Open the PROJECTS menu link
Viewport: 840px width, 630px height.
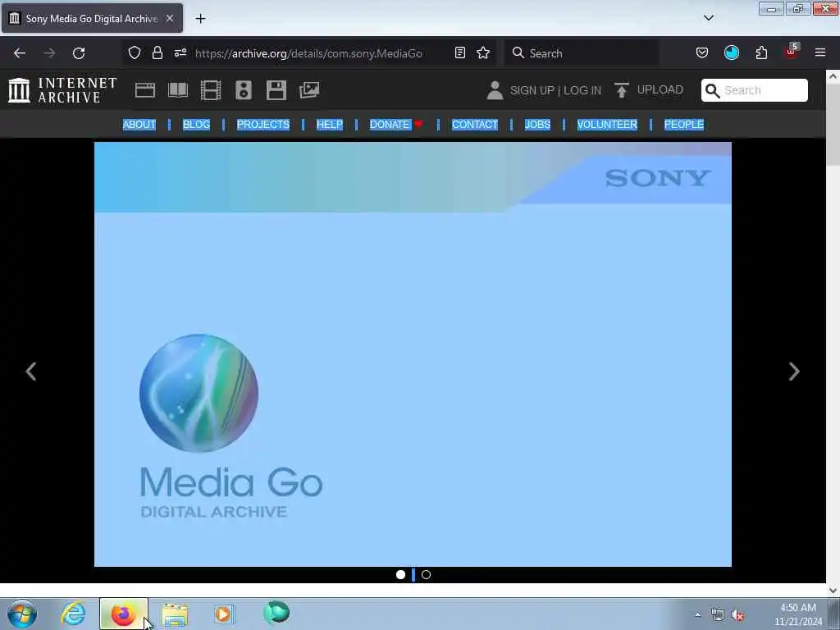tap(263, 125)
